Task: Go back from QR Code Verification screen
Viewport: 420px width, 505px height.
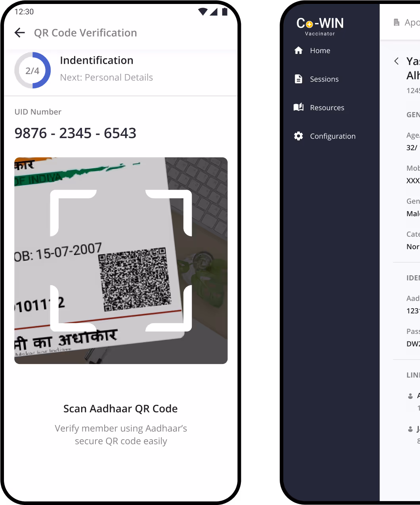Action: pyautogui.click(x=20, y=33)
